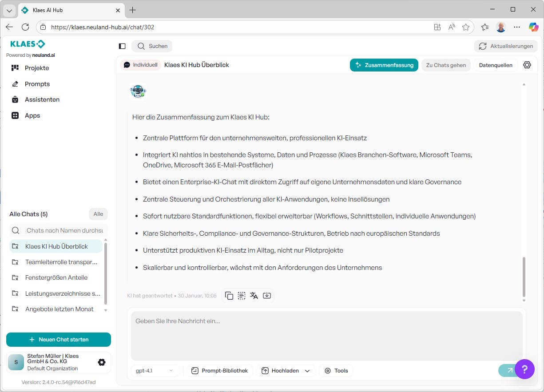Click the translate icon below the response
The height and width of the screenshot is (392, 544).
pyautogui.click(x=254, y=296)
